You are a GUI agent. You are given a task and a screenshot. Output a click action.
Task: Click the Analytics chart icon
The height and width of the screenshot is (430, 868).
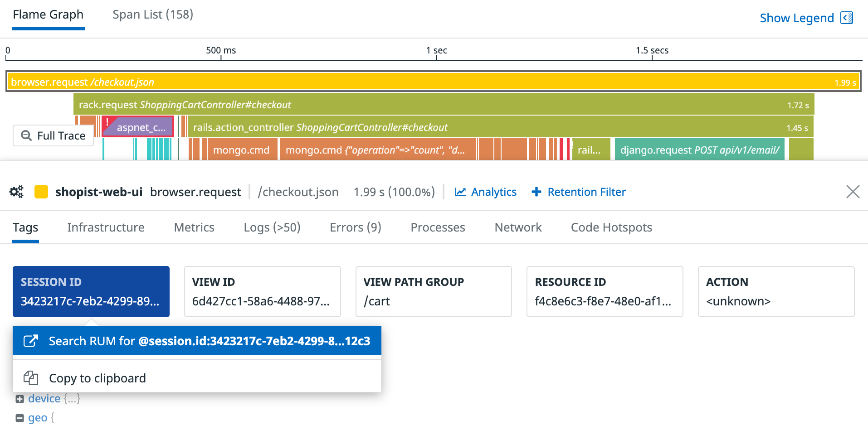[460, 192]
